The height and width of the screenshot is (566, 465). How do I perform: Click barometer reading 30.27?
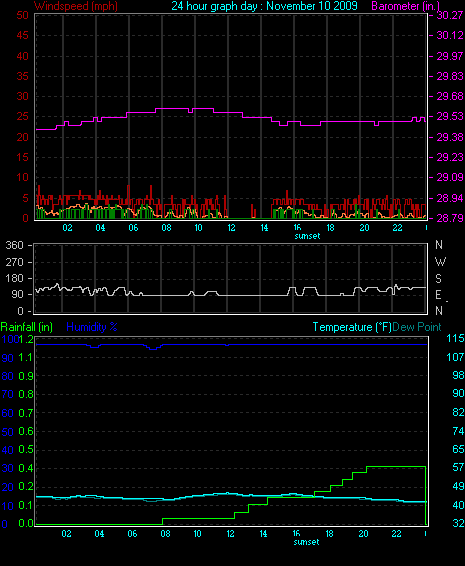(450, 15)
